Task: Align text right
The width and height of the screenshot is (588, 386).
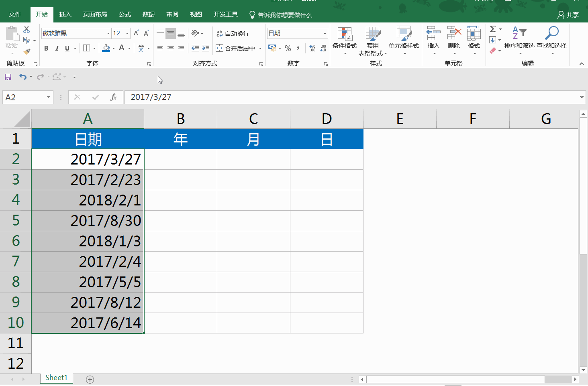Action: point(181,48)
